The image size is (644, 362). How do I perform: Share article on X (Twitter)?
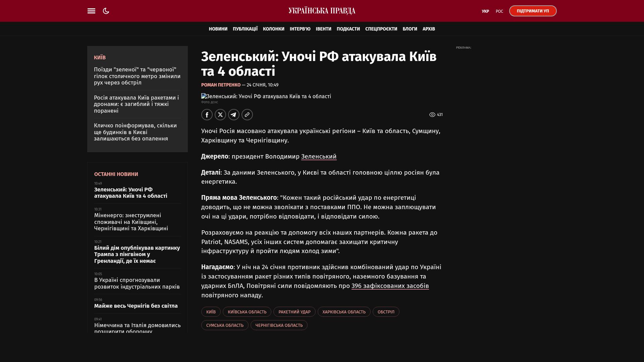220,115
